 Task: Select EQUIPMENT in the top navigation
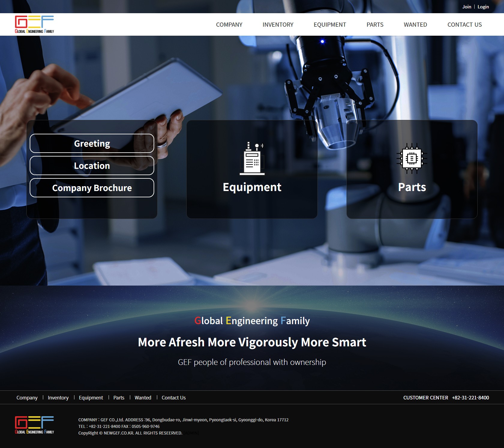[x=330, y=25]
